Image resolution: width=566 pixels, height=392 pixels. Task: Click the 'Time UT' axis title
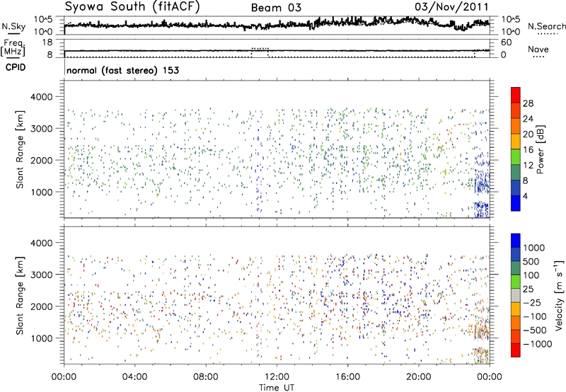tap(277, 388)
